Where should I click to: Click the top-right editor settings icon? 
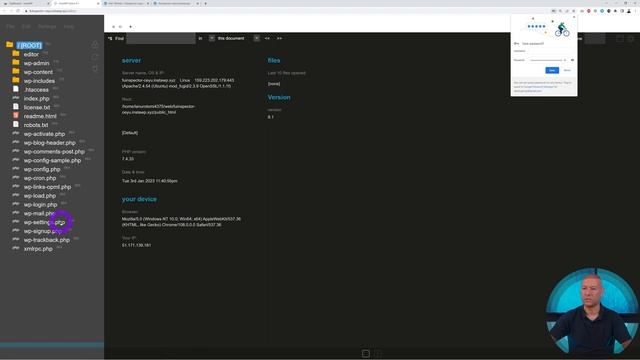click(631, 38)
